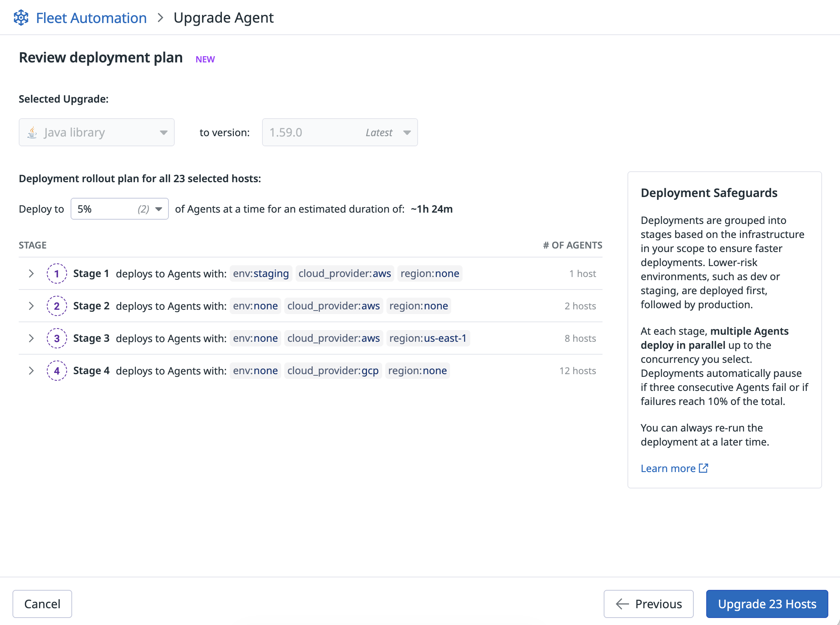Click the Stage 2 numbered circle icon
The width and height of the screenshot is (840, 625).
(x=57, y=306)
